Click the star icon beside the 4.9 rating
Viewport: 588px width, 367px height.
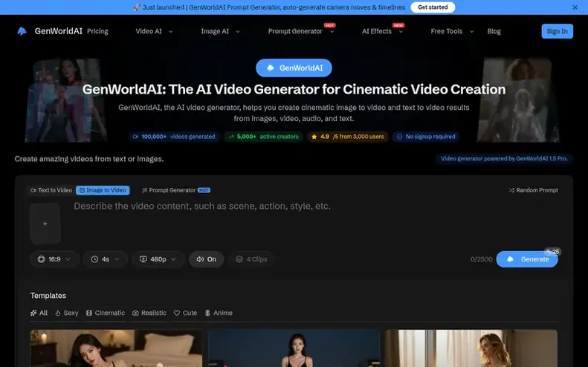point(314,137)
